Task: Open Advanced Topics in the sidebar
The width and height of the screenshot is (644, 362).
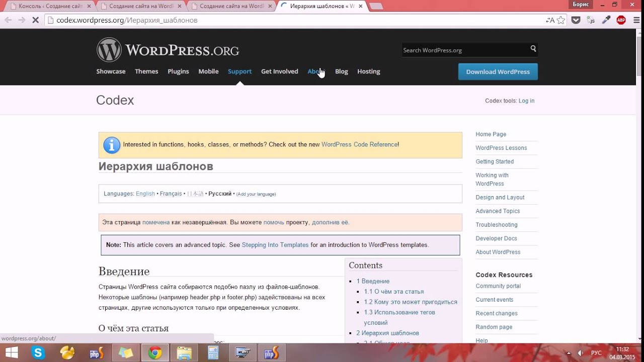Action: tap(498, 211)
